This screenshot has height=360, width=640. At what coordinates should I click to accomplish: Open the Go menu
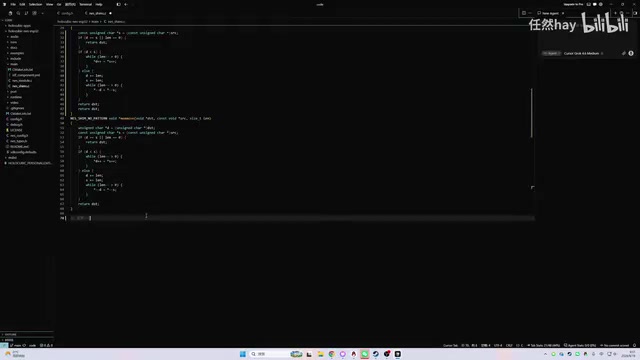pos(59,4)
